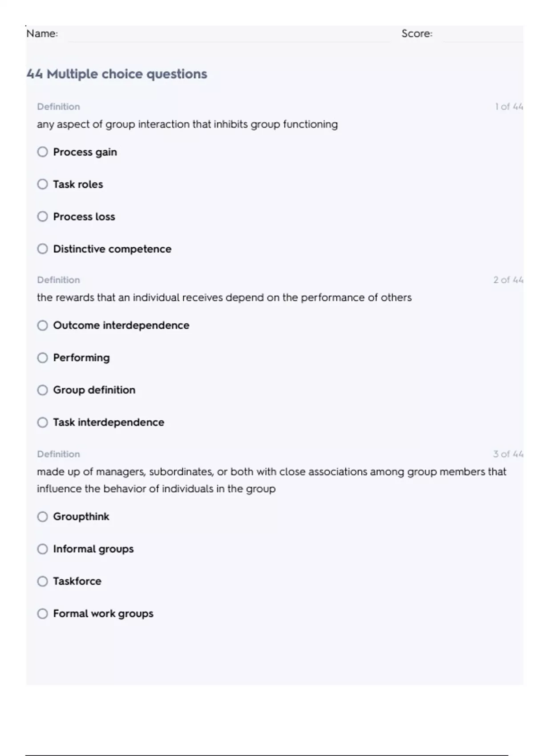Pick 'Task interdependence' as the answer
The image size is (534, 756).
click(x=42, y=422)
